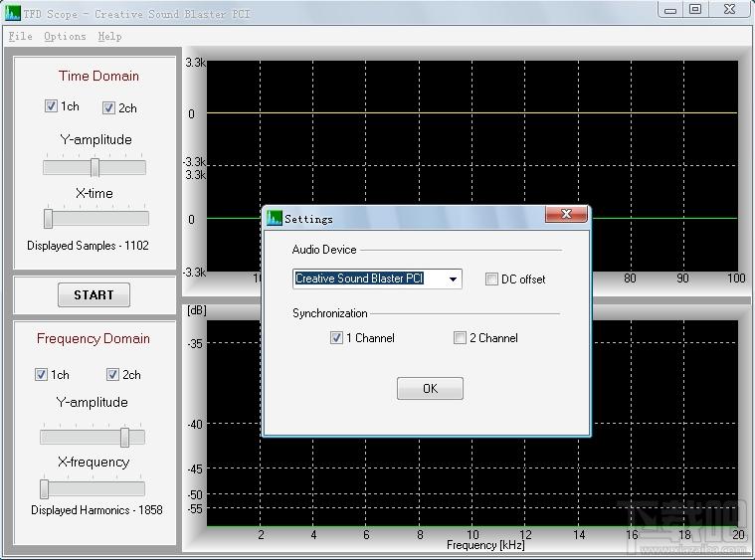Screen dimensions: 755x560
Task: Minimize the TFD Scope window
Action: 670,9
